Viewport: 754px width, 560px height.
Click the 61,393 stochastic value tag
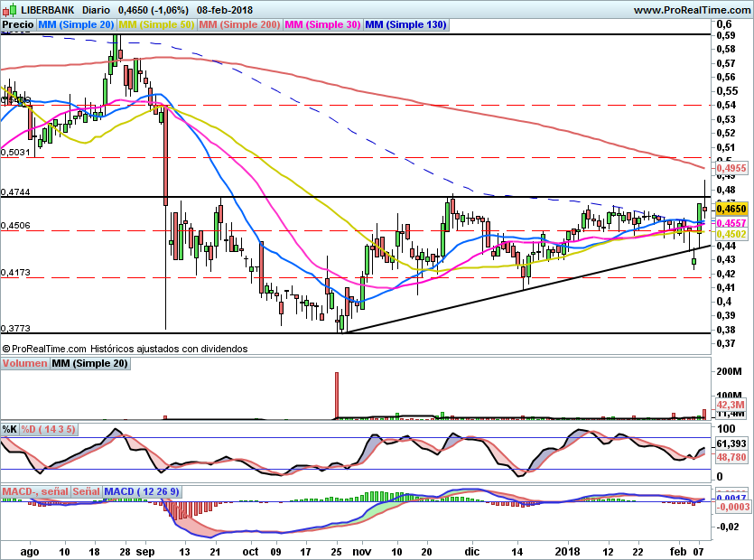click(x=731, y=443)
